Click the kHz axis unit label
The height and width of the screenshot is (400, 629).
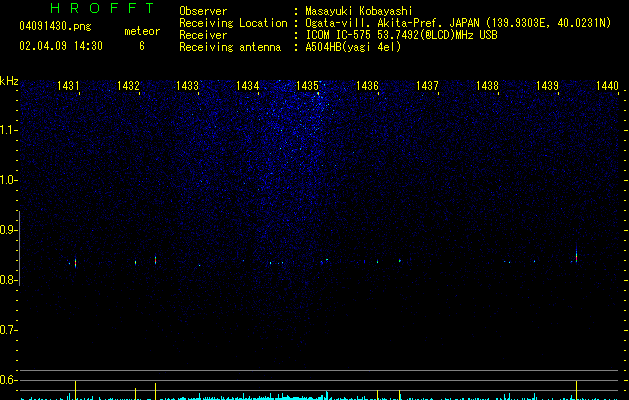(9, 81)
